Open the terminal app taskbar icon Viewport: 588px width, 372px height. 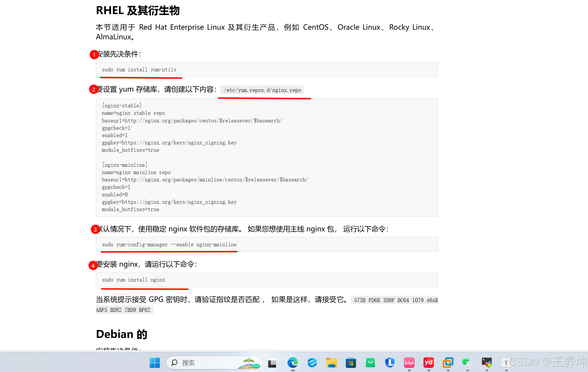click(487, 363)
